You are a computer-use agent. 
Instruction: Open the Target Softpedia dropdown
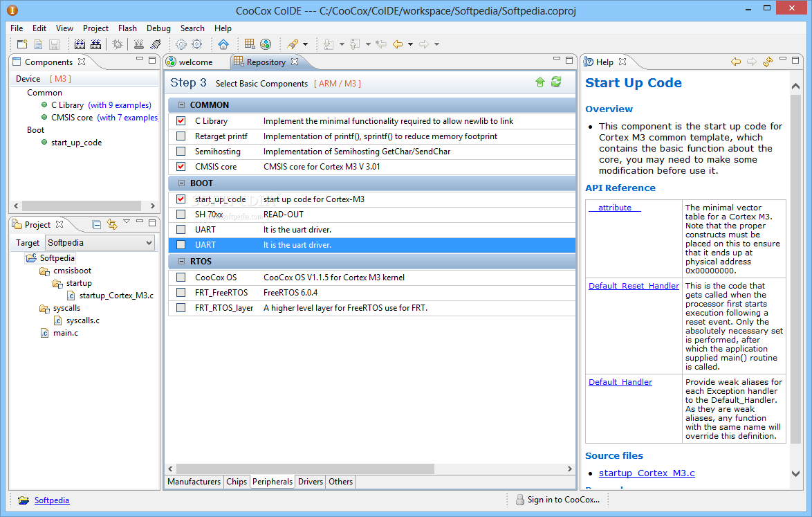[x=100, y=242]
